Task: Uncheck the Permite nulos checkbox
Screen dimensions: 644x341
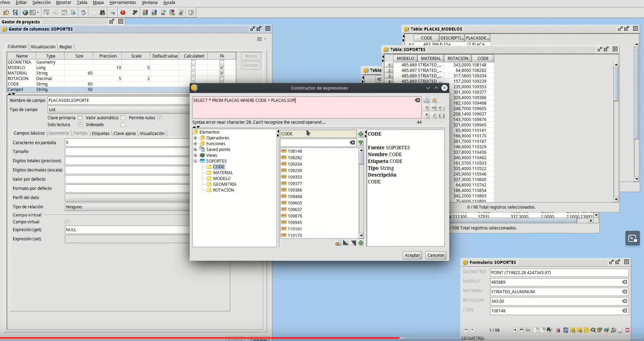Action: click(160, 118)
